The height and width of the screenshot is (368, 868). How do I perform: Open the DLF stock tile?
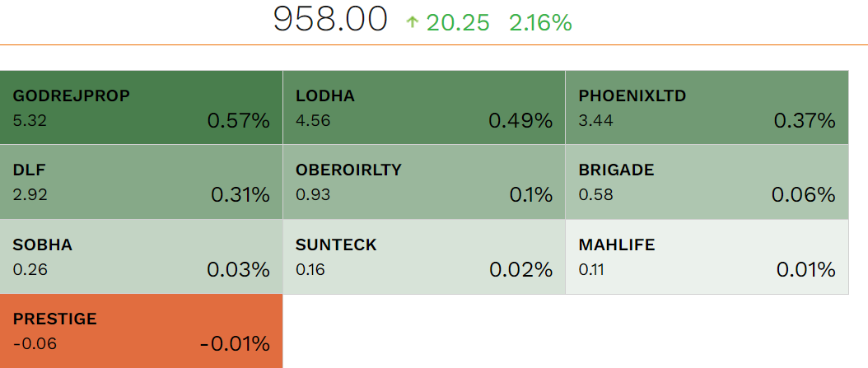[x=141, y=182]
